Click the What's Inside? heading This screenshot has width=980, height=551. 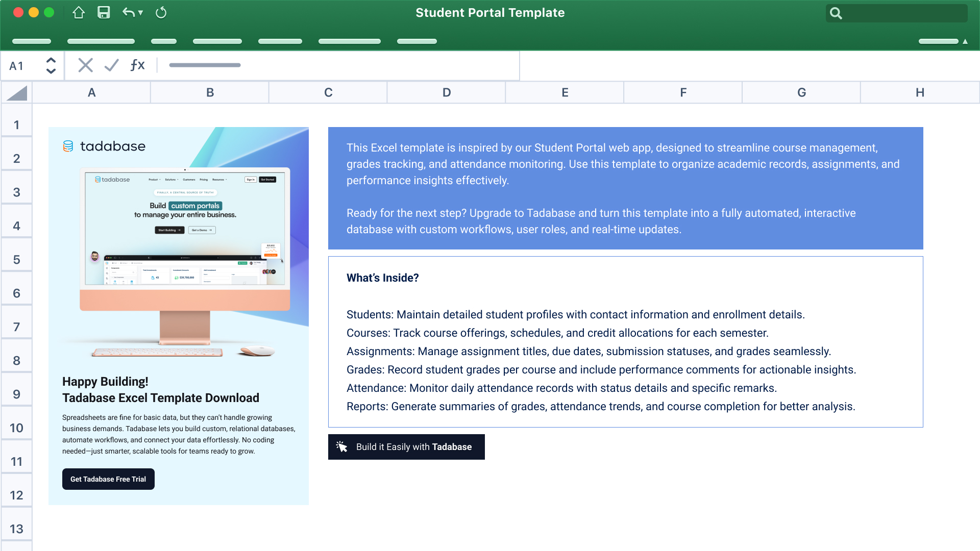pos(383,278)
